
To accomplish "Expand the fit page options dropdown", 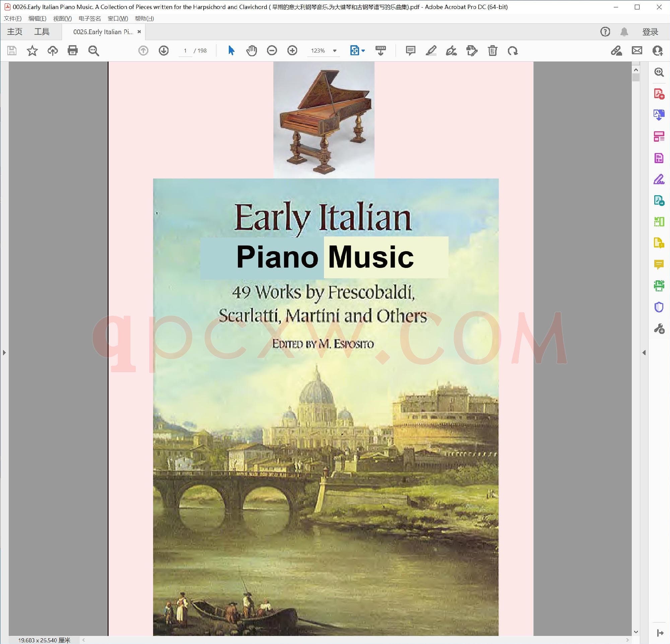I will [363, 51].
